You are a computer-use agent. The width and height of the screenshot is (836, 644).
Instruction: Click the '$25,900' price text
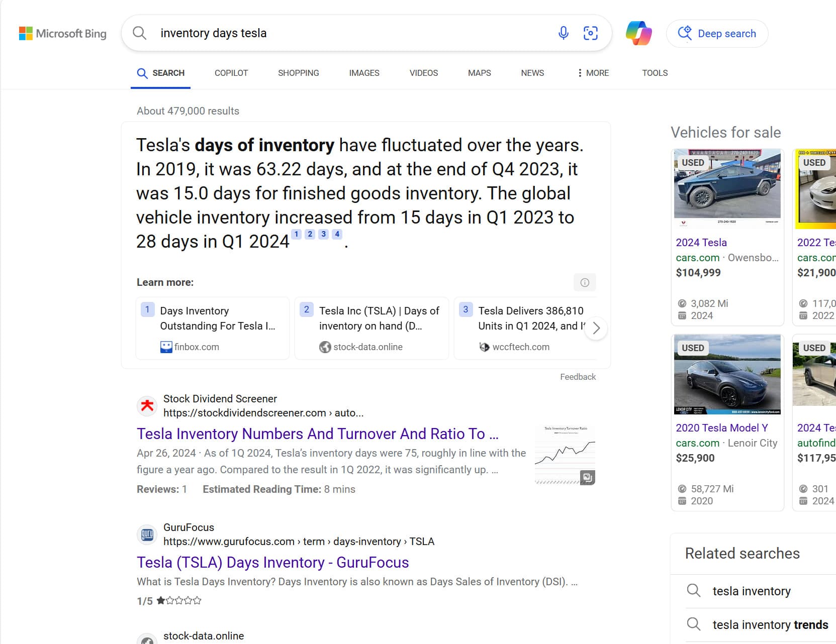(x=695, y=458)
